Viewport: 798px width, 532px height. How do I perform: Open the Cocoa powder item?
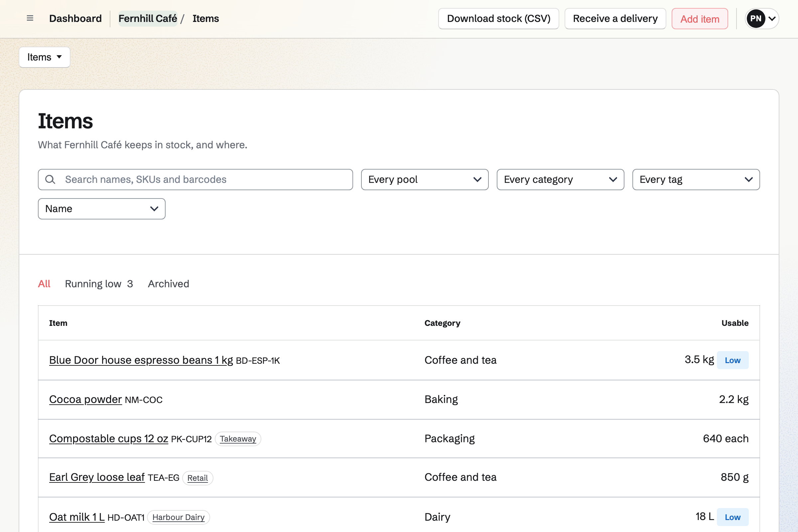click(x=85, y=399)
